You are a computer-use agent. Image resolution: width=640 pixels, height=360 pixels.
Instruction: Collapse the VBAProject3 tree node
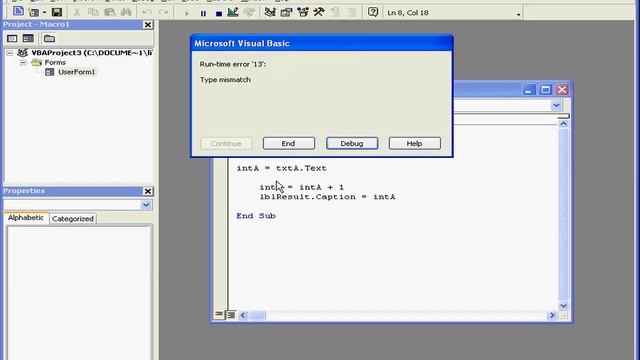pos(9,53)
